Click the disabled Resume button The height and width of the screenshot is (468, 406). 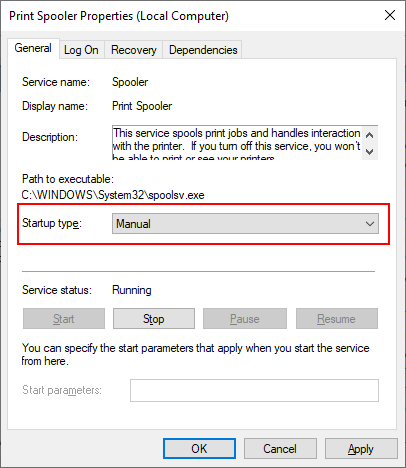[x=337, y=319]
